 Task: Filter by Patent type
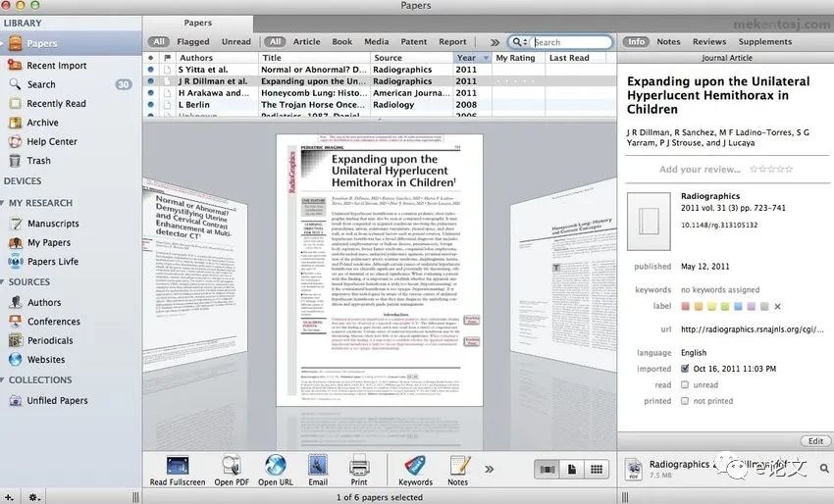(414, 42)
